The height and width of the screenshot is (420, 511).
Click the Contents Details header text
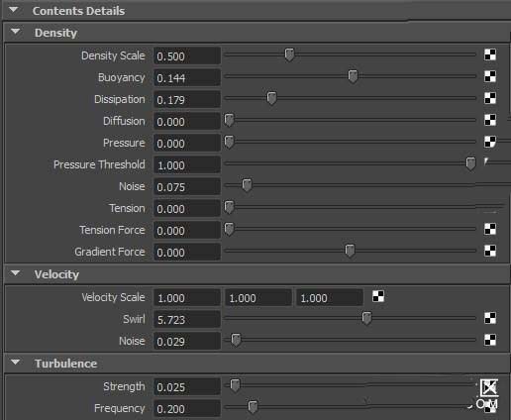(x=78, y=11)
